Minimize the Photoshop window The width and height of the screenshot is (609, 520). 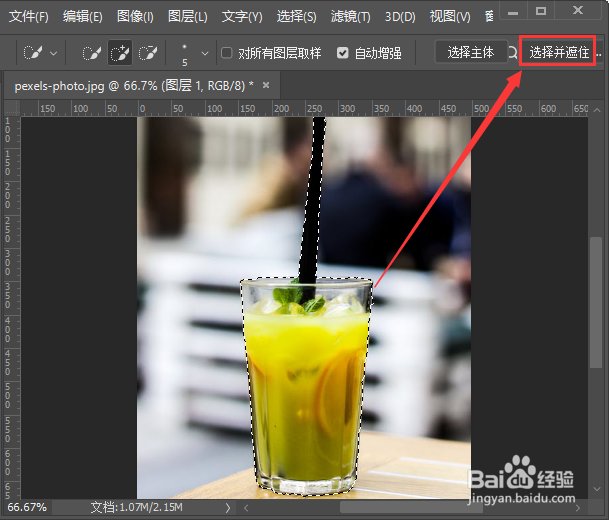[513, 12]
